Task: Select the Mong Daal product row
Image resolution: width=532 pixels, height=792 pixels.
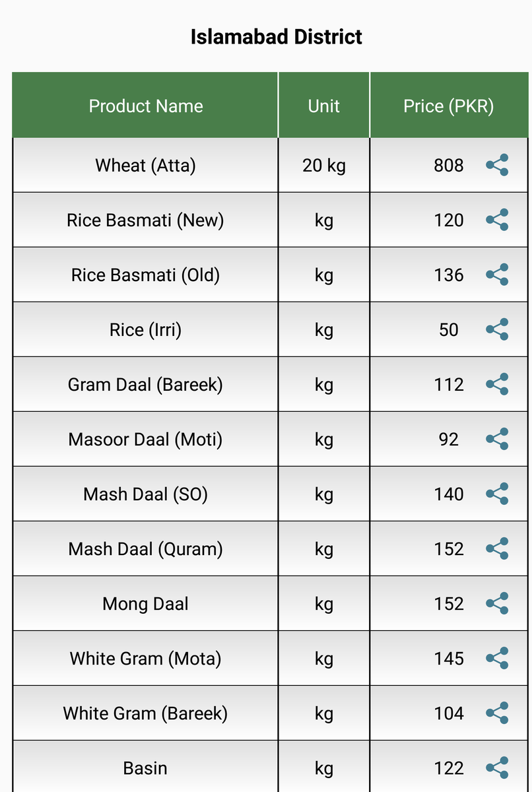Action: [x=146, y=603]
